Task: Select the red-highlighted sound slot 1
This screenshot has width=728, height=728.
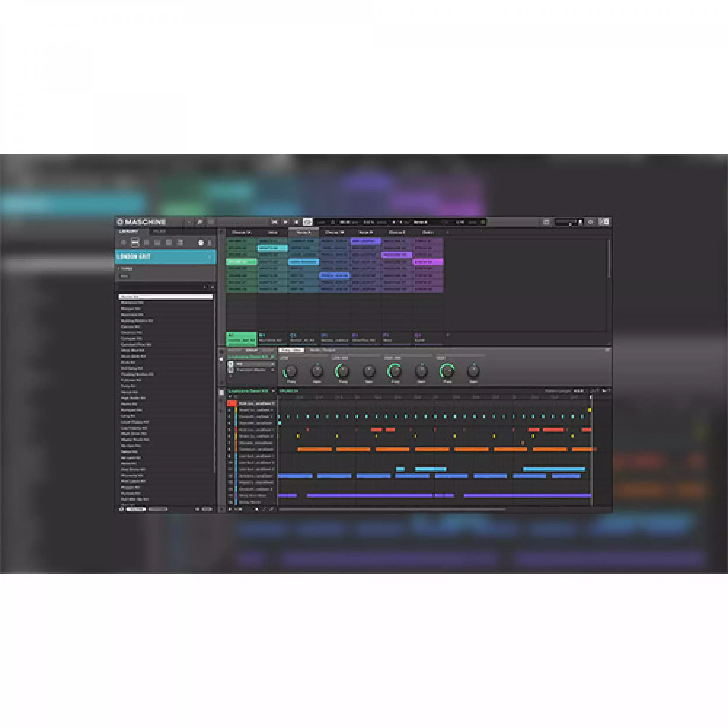Action: click(251, 404)
